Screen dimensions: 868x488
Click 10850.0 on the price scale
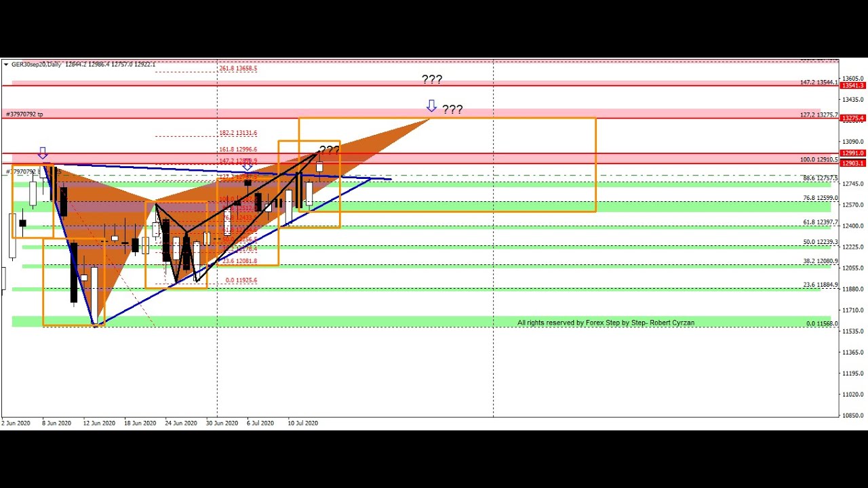pyautogui.click(x=853, y=415)
